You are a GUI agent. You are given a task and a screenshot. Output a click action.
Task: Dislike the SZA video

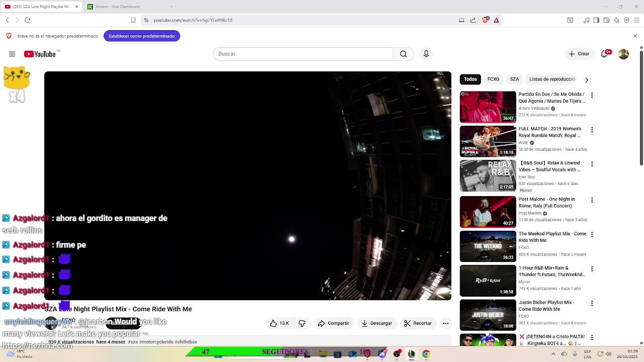302,323
